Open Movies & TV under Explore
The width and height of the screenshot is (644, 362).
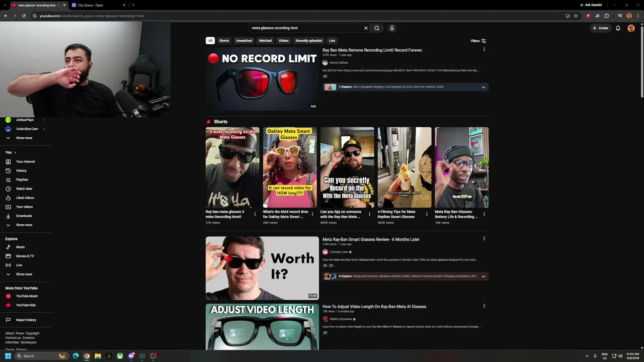[25, 256]
